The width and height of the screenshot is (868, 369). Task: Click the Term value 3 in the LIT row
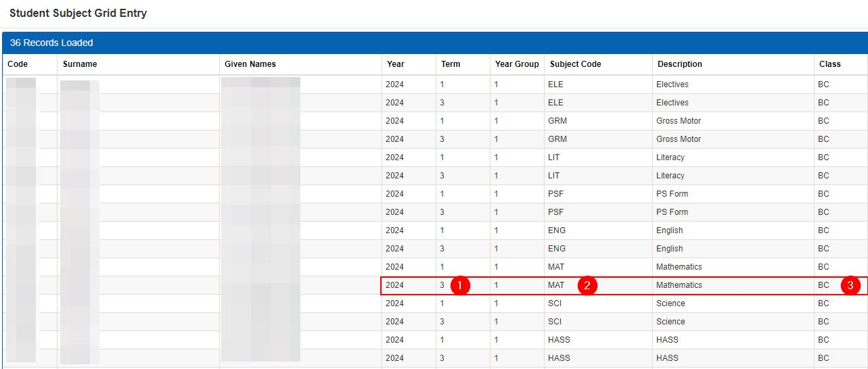(442, 176)
